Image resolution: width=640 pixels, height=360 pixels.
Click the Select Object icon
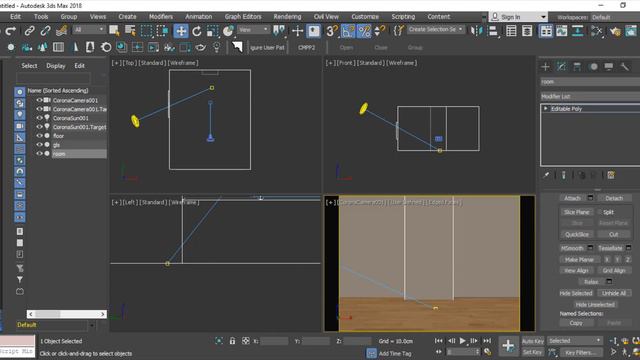coord(114,31)
